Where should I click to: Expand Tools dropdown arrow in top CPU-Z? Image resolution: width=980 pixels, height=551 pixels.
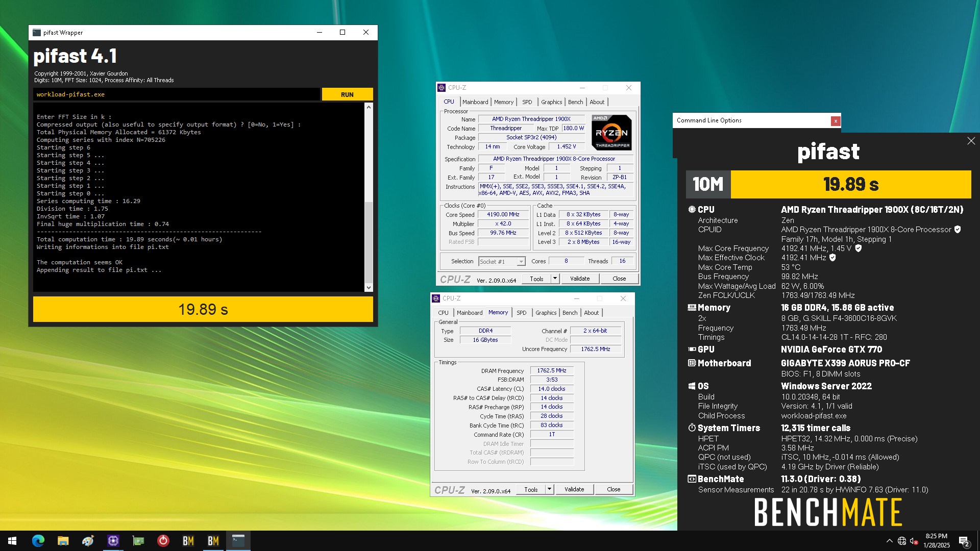(x=555, y=279)
